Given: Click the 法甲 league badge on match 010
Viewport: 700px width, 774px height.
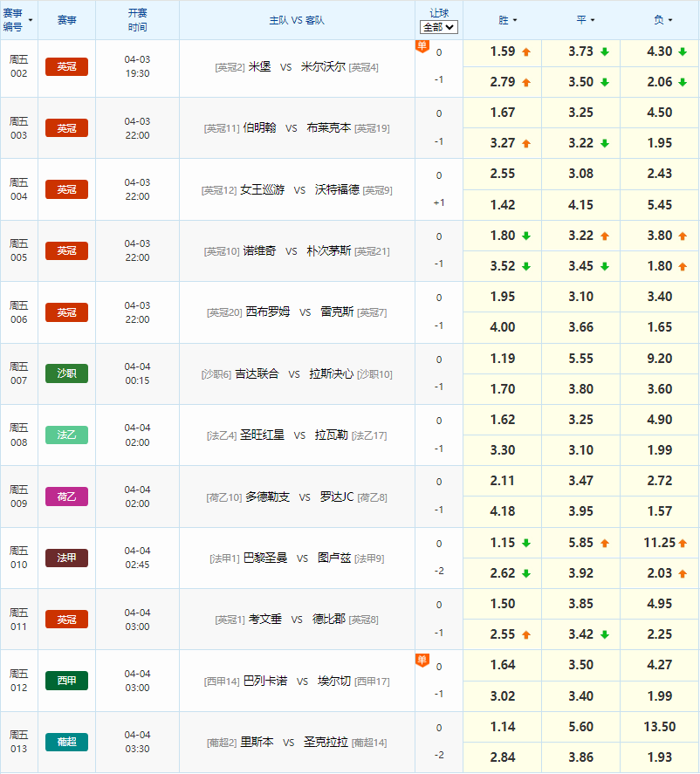Looking at the screenshot, I should [x=67, y=558].
